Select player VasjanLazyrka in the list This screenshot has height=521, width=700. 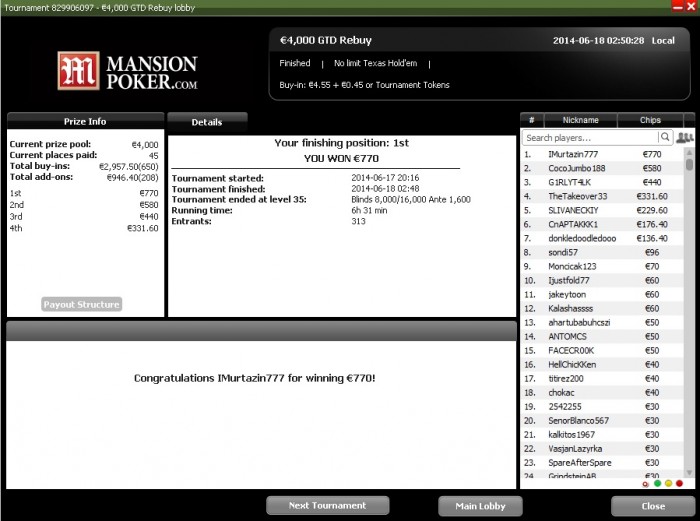(x=603, y=449)
